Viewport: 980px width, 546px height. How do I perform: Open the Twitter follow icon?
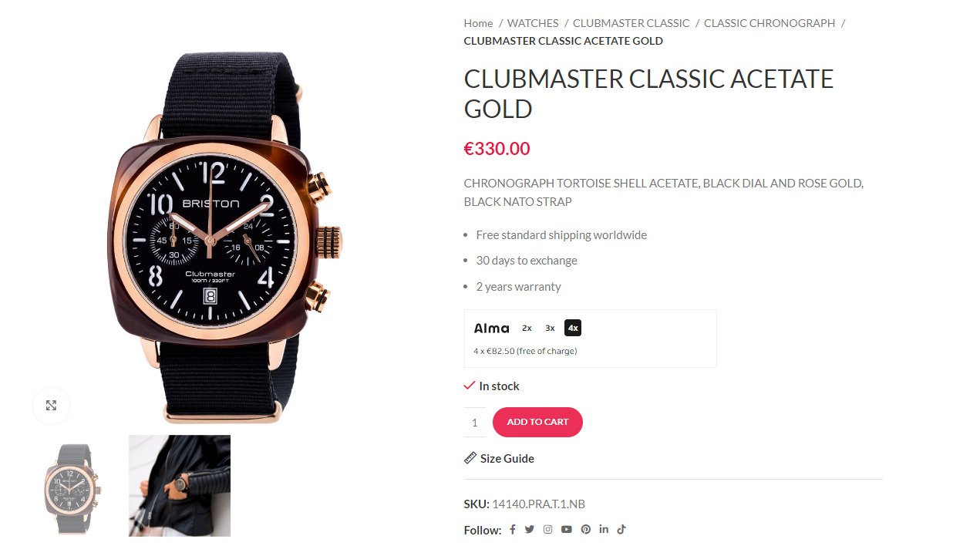(x=530, y=530)
